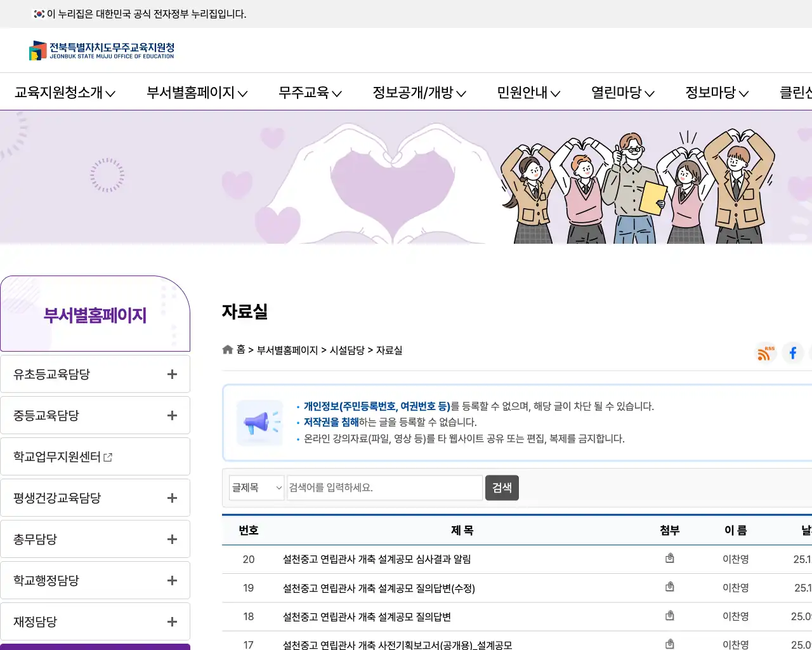This screenshot has width=812, height=650.
Task: Open the 무주교육 navigation menu
Action: (309, 93)
